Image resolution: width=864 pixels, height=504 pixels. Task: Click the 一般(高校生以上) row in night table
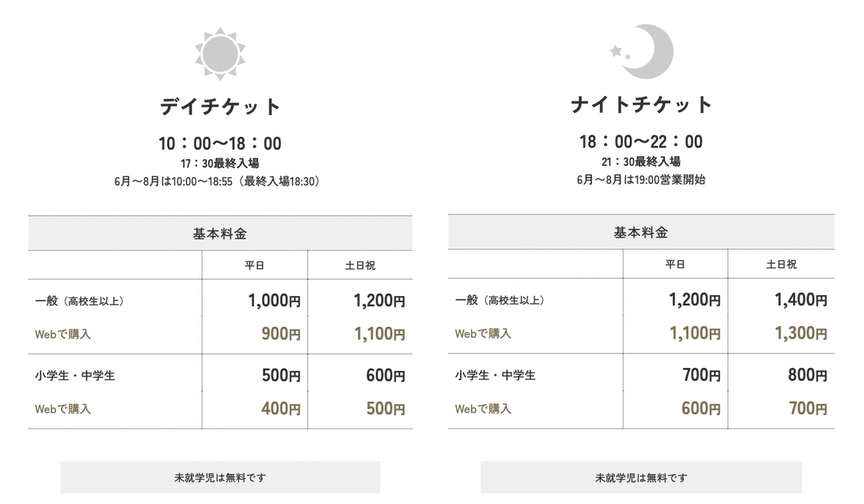click(x=641, y=300)
